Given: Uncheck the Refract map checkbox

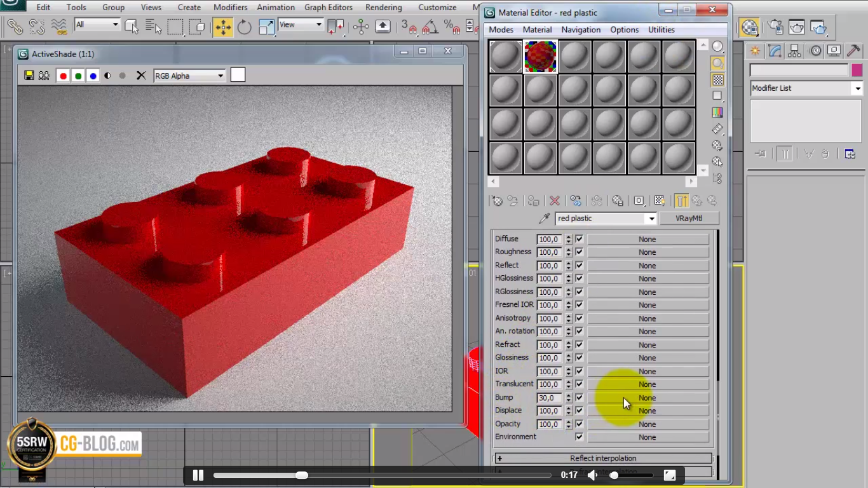Looking at the screenshot, I should pyautogui.click(x=579, y=344).
